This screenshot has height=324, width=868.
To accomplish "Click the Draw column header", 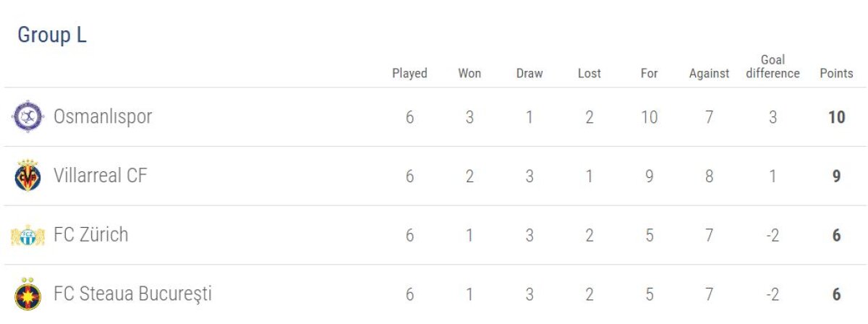I will click(x=529, y=73).
